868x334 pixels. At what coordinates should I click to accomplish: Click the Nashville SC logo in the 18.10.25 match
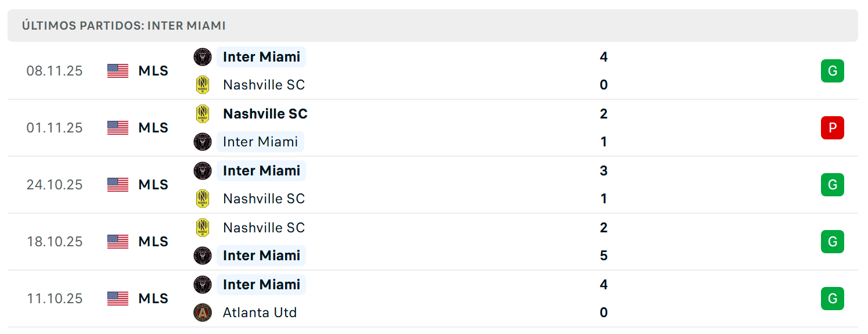[x=203, y=228]
